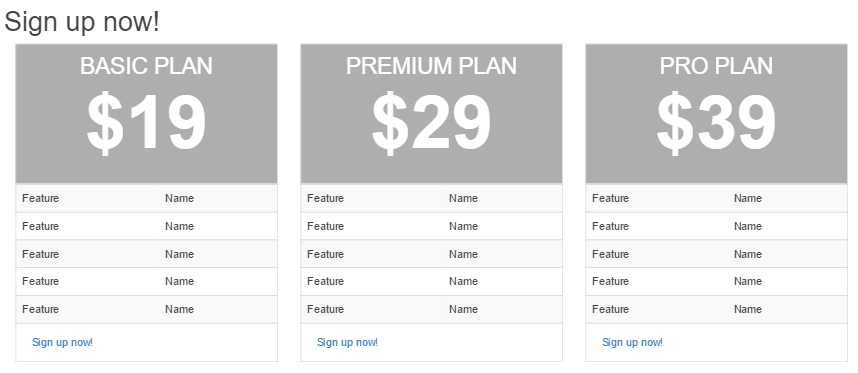
Task: Select third Feature row in Premium Plan
Action: [x=431, y=254]
